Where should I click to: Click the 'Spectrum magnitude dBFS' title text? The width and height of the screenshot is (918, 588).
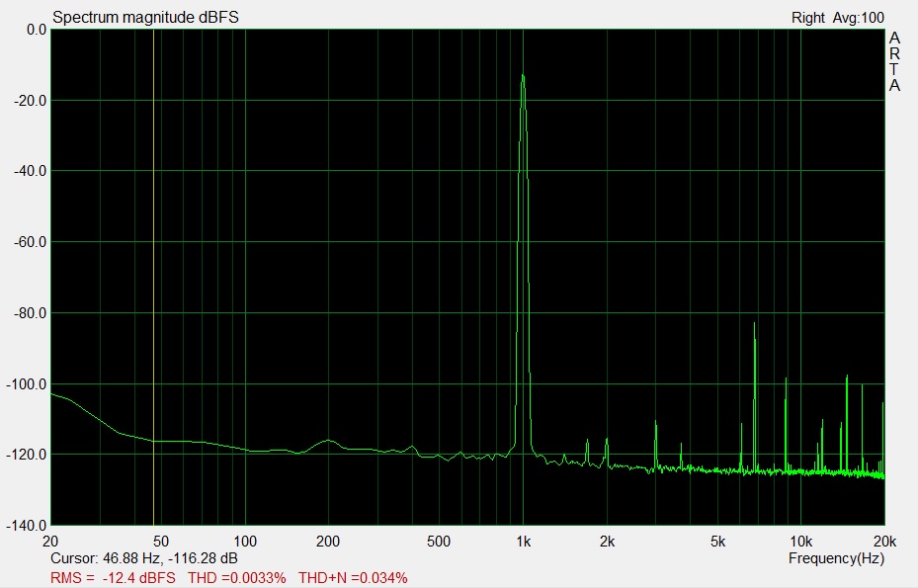146,18
